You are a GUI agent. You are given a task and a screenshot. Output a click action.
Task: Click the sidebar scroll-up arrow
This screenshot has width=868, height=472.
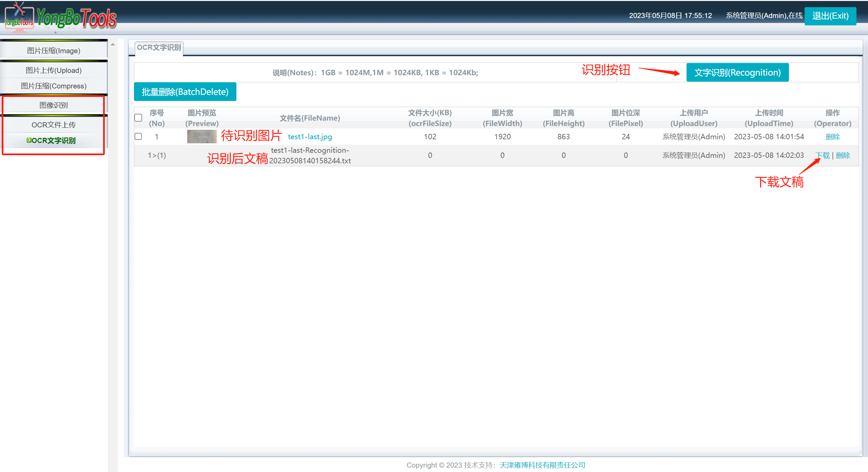tap(113, 44)
